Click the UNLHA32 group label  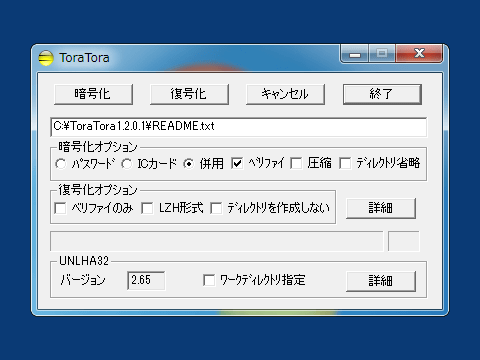click(84, 261)
